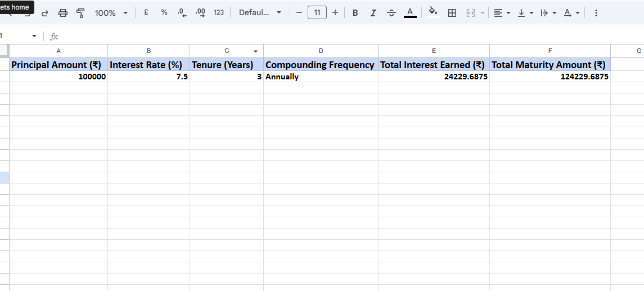Select the cell containing 24229.6875
This screenshot has width=644, height=291.
coord(434,77)
